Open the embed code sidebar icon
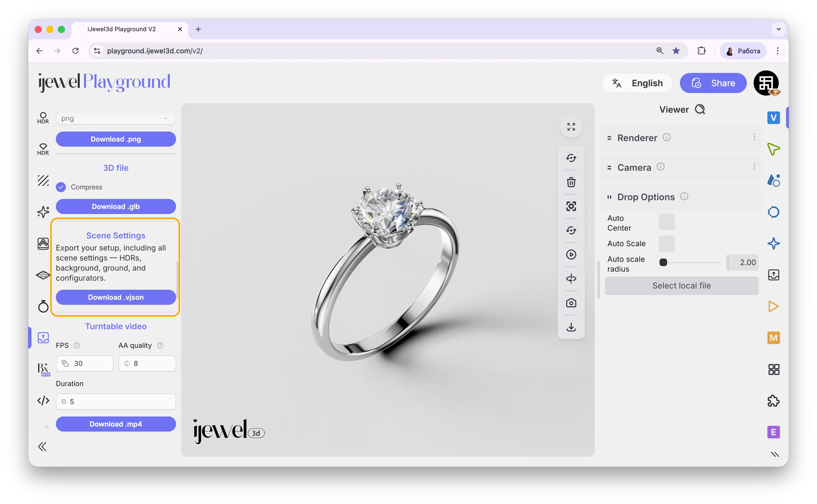817x504 pixels. (x=43, y=400)
